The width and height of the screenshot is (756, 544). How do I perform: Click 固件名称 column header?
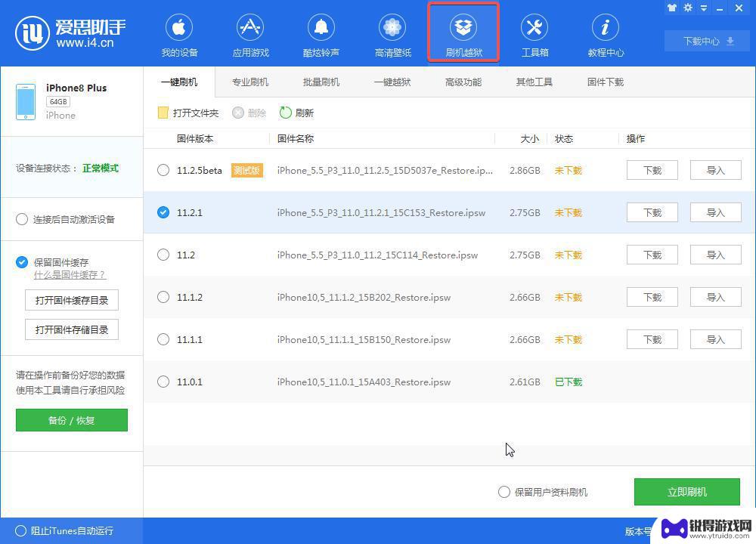pyautogui.click(x=296, y=139)
